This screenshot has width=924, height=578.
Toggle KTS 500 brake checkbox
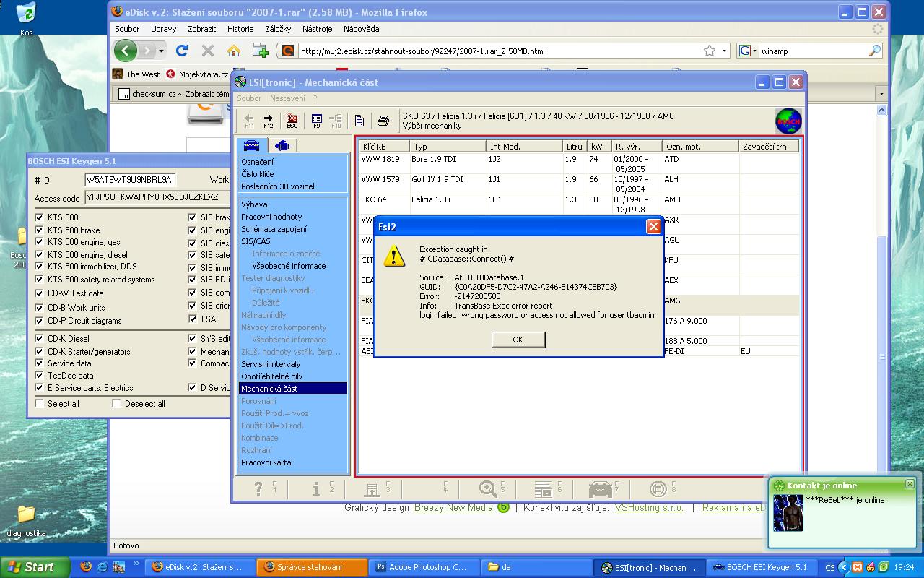pos(40,230)
